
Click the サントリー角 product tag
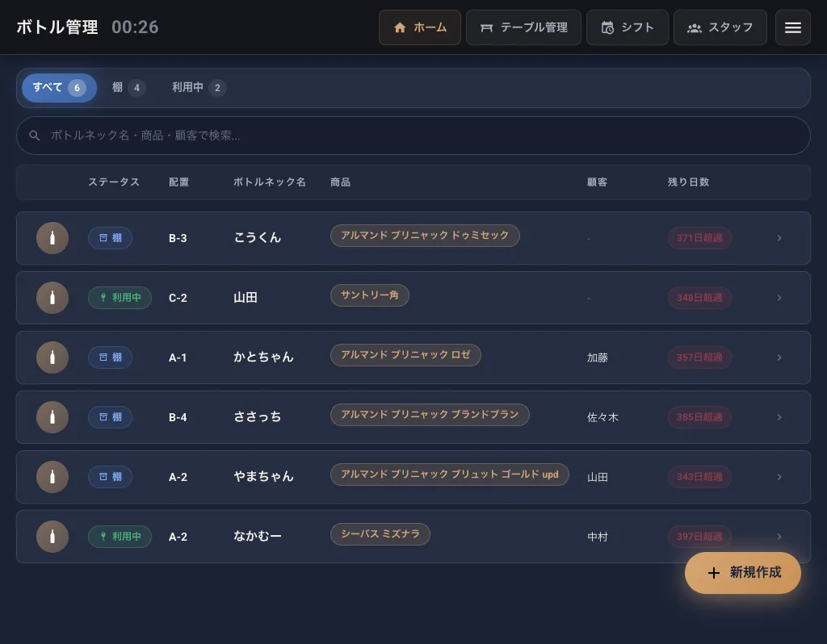(x=370, y=295)
